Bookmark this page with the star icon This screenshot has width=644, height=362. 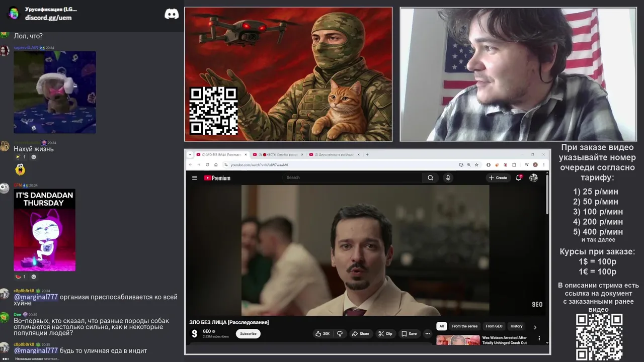[x=477, y=164]
